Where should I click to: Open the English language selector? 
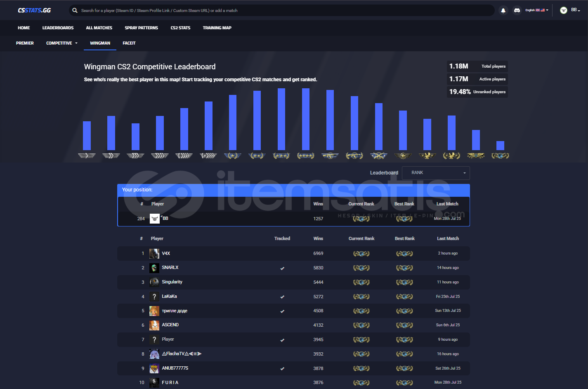tap(537, 10)
